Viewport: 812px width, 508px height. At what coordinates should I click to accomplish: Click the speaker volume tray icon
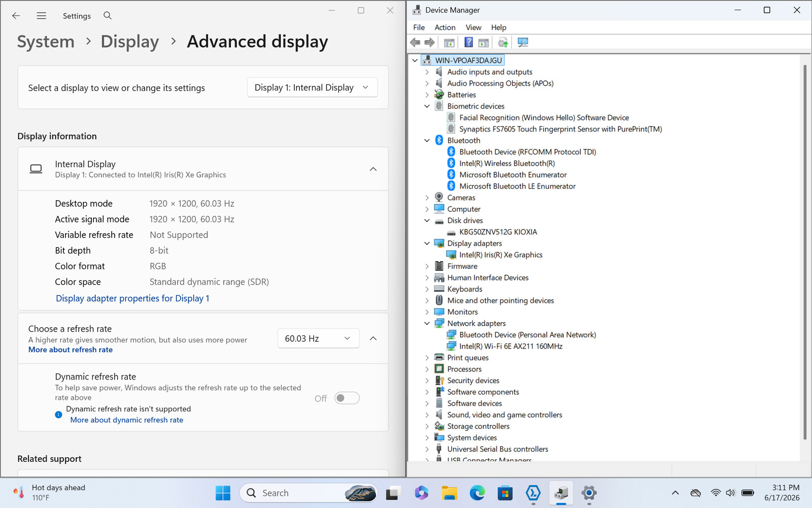point(730,493)
